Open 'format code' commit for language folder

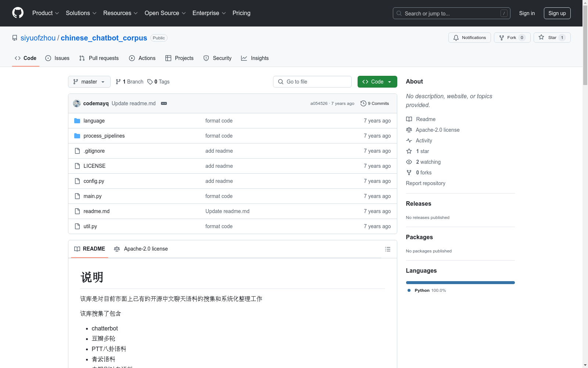(x=219, y=121)
